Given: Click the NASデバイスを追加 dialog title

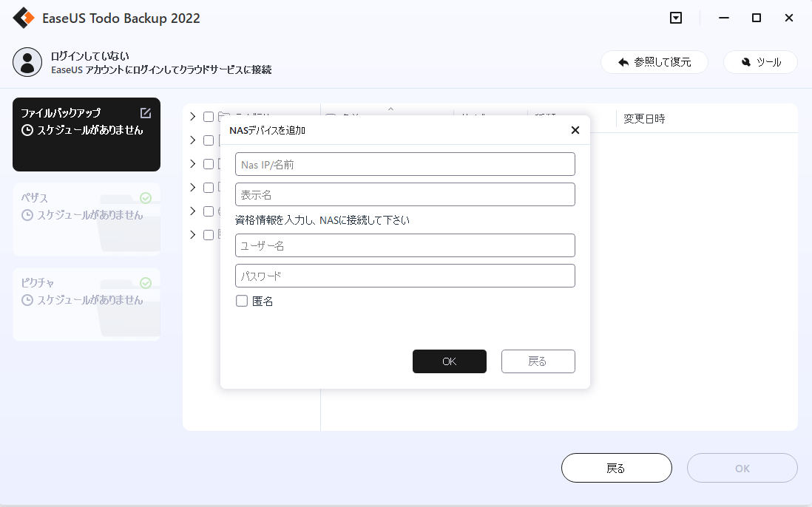Looking at the screenshot, I should pyautogui.click(x=267, y=130).
